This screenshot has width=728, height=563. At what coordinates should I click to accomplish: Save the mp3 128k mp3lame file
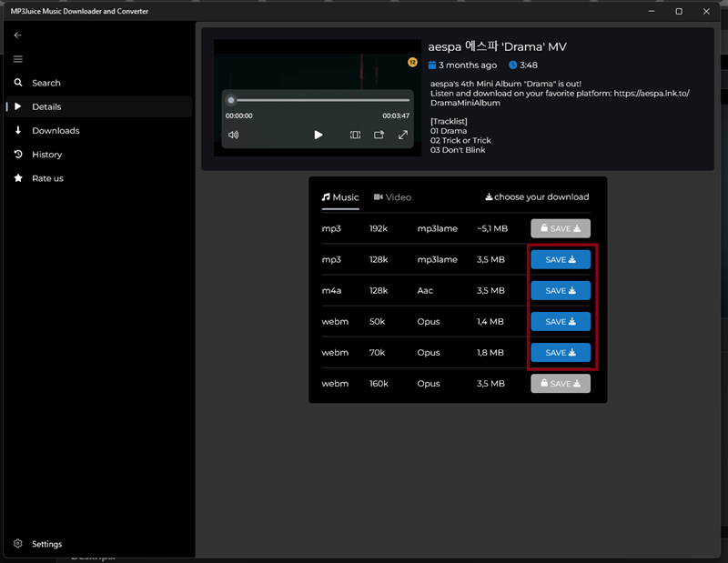561,259
